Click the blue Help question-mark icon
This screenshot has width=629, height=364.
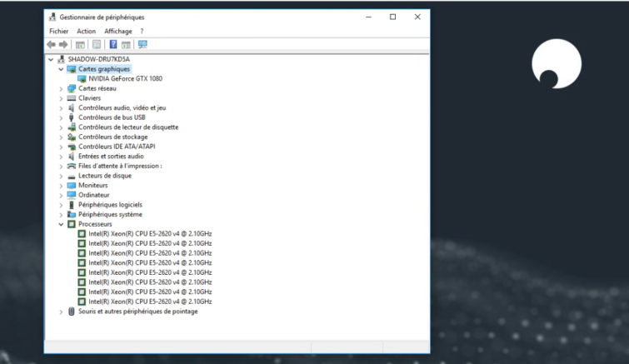[x=113, y=44]
